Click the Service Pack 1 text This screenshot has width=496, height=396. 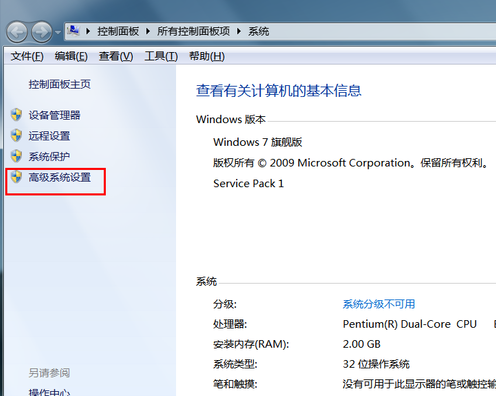[248, 183]
